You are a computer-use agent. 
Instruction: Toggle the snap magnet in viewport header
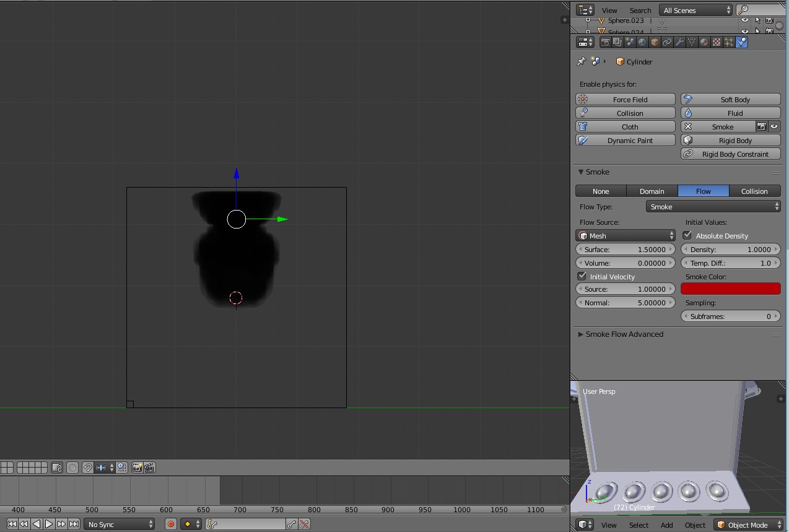[88, 468]
